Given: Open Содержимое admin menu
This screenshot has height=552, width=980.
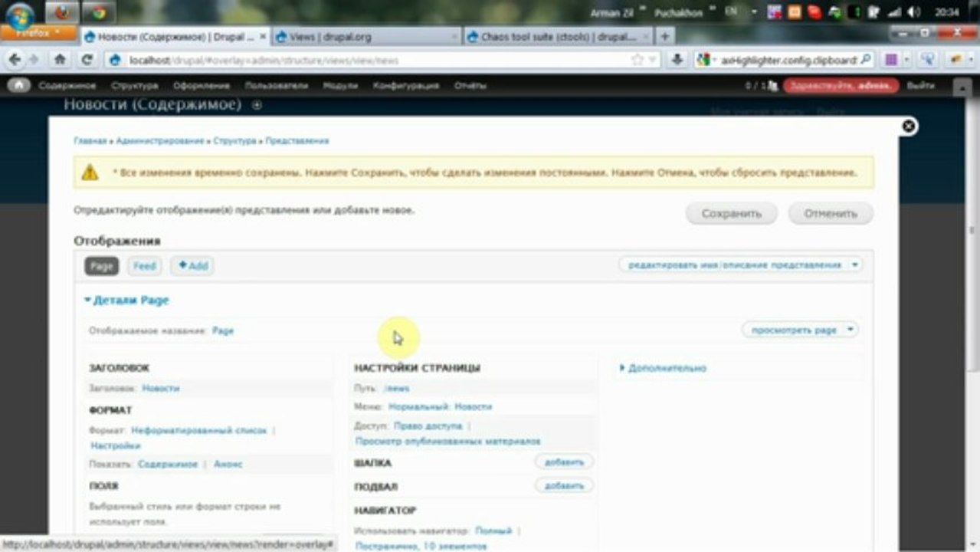Looking at the screenshot, I should pos(67,86).
